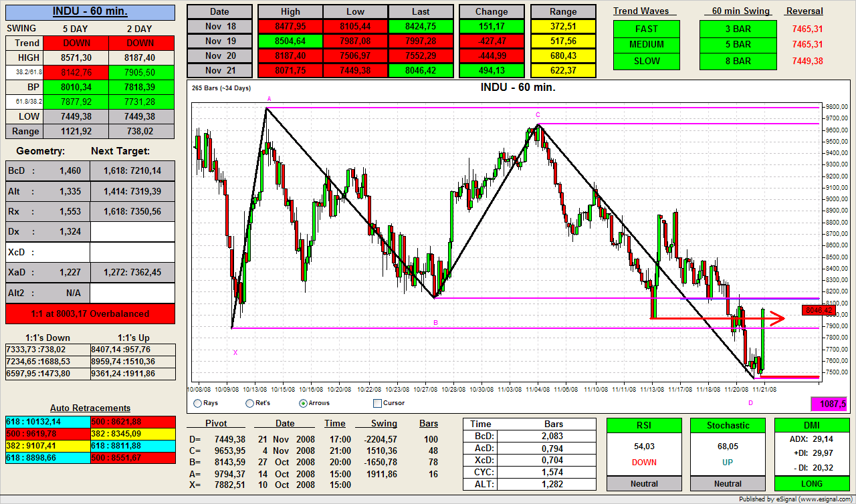Screen dimensions: 856x504
Task: Click the pivot point C label
Action: pos(538,115)
